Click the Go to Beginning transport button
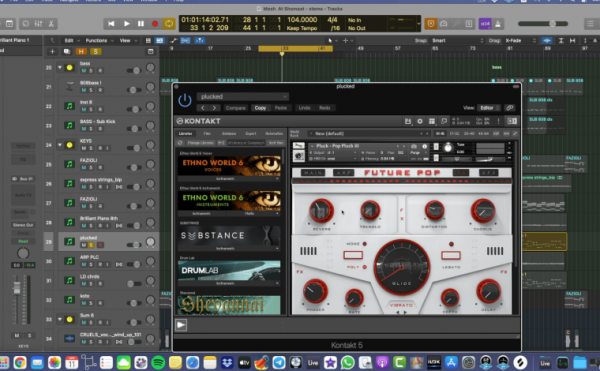The width and height of the screenshot is (600, 371). (x=111, y=24)
